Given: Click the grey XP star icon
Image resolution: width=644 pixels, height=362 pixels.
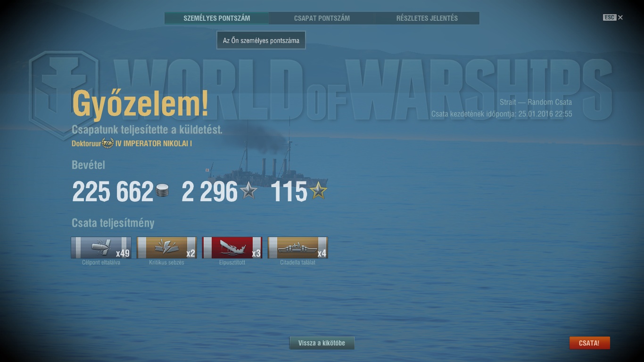Looking at the screenshot, I should coord(248,191).
